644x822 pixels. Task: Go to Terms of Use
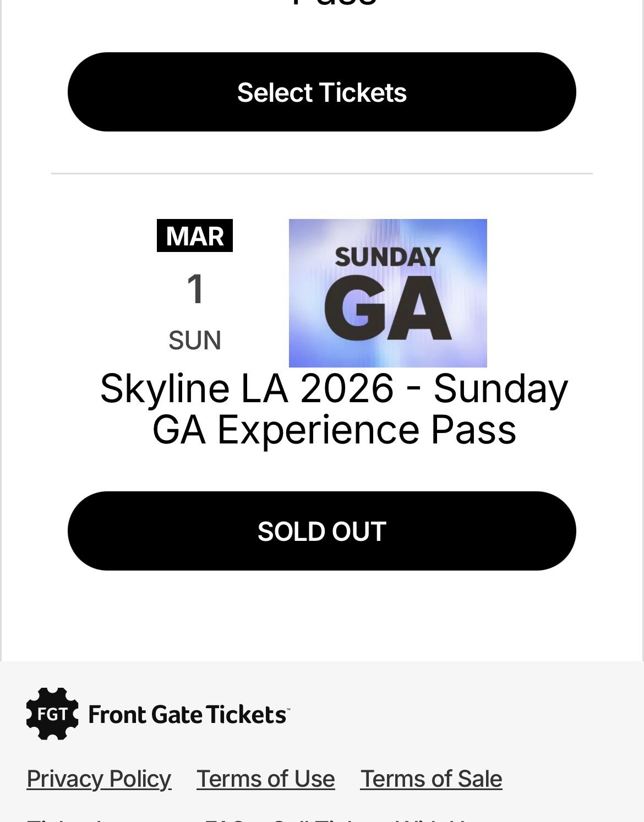pyautogui.click(x=265, y=779)
